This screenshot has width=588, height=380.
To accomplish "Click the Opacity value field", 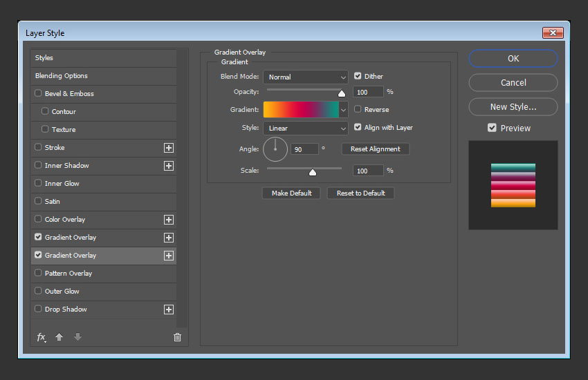I will click(x=368, y=92).
